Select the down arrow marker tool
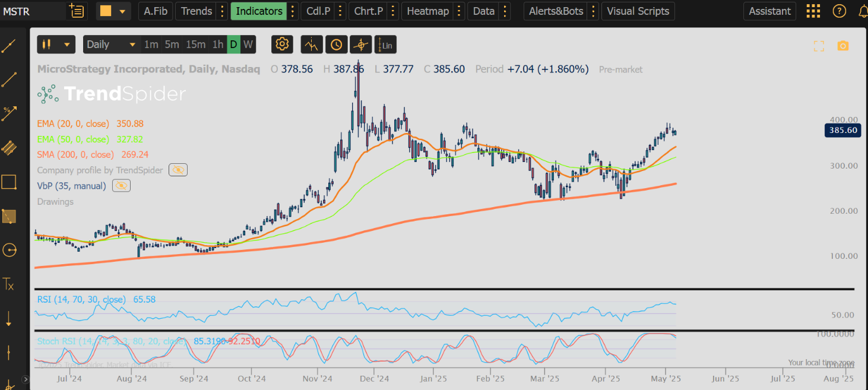Screen dimensions: 868x390 9,318
